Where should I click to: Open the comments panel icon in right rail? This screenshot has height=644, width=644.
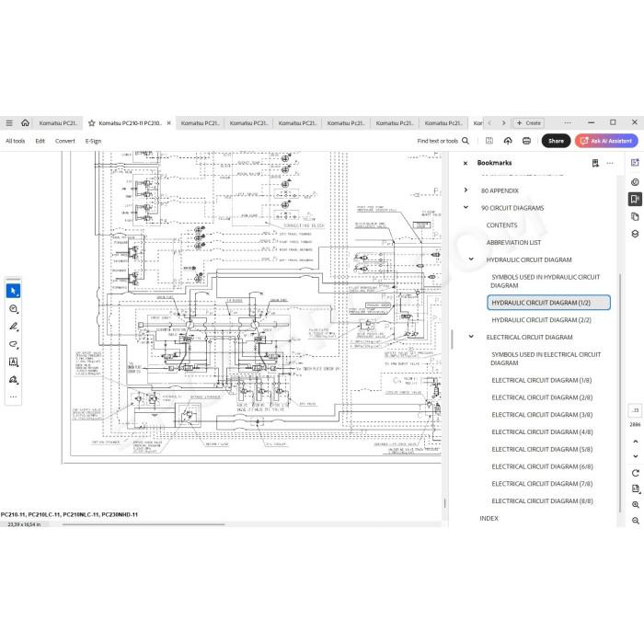tap(635, 182)
